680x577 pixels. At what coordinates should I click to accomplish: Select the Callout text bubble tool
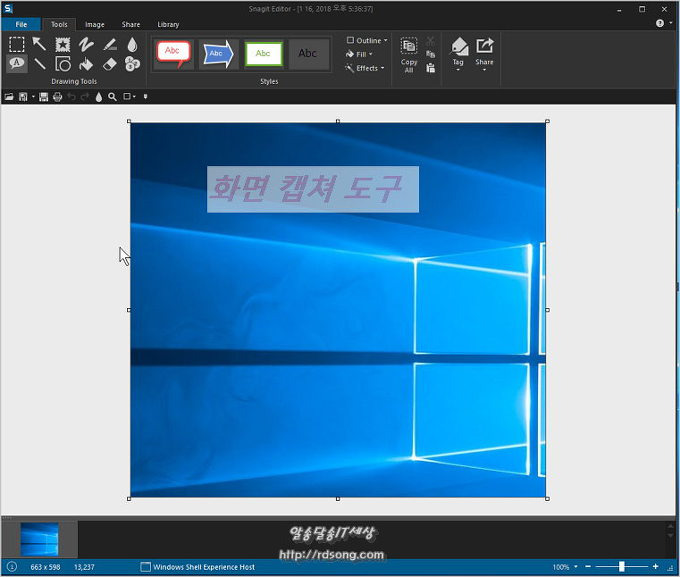pyautogui.click(x=16, y=64)
